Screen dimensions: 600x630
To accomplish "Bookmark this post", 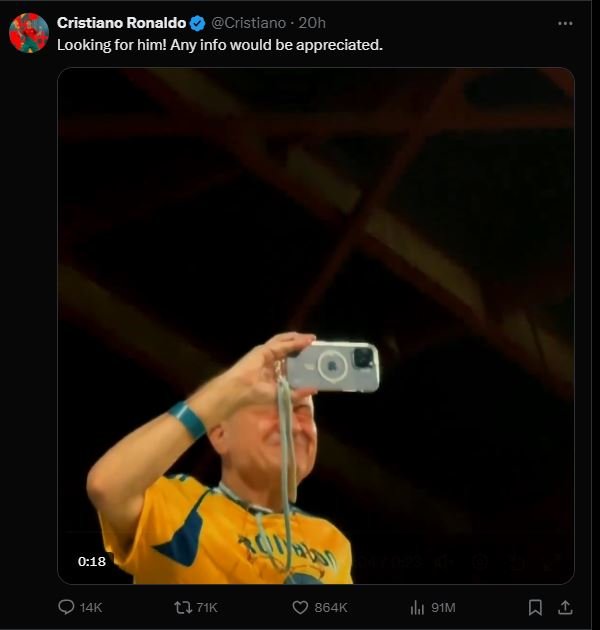I will coord(535,607).
